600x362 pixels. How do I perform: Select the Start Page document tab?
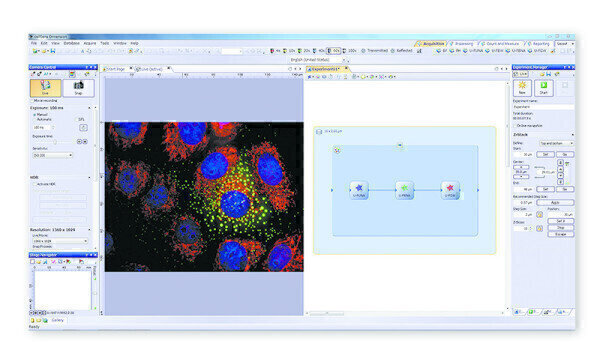[x=116, y=69]
